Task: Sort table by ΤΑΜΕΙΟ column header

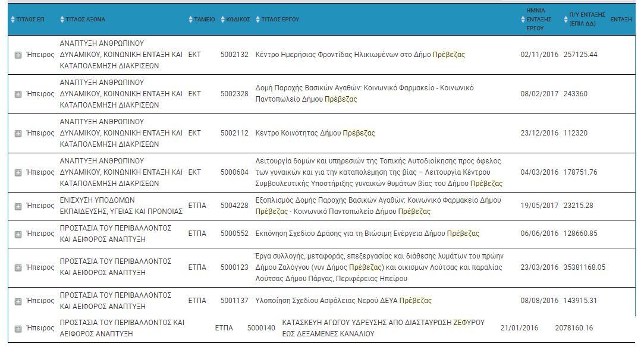Action: pos(202,19)
